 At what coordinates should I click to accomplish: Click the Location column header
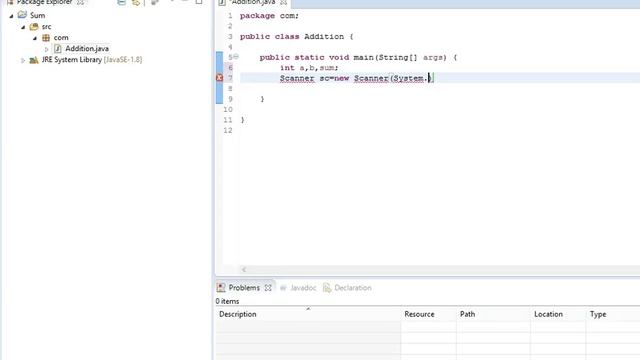(558, 314)
